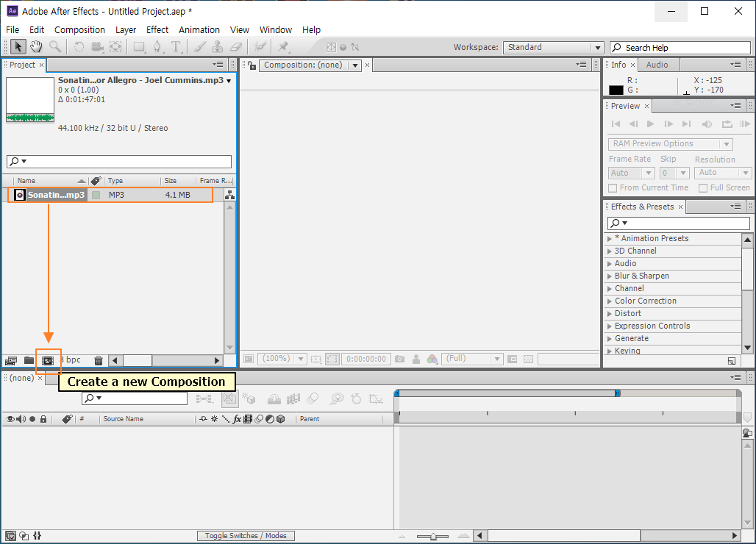This screenshot has width=756, height=544.
Task: Select the Brush tool
Action: [199, 47]
